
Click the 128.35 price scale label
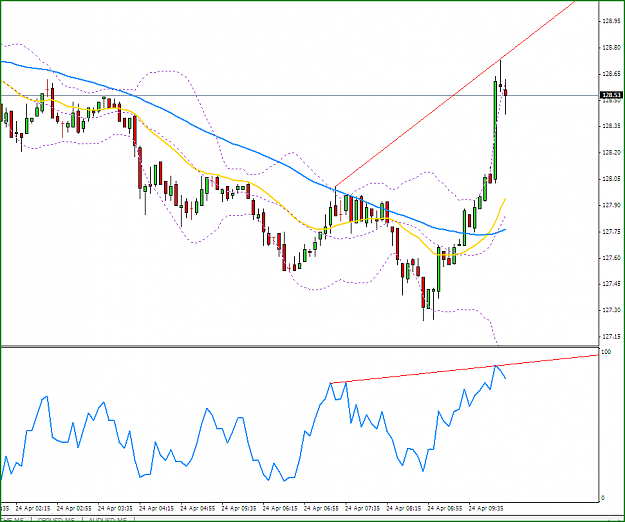click(611, 126)
